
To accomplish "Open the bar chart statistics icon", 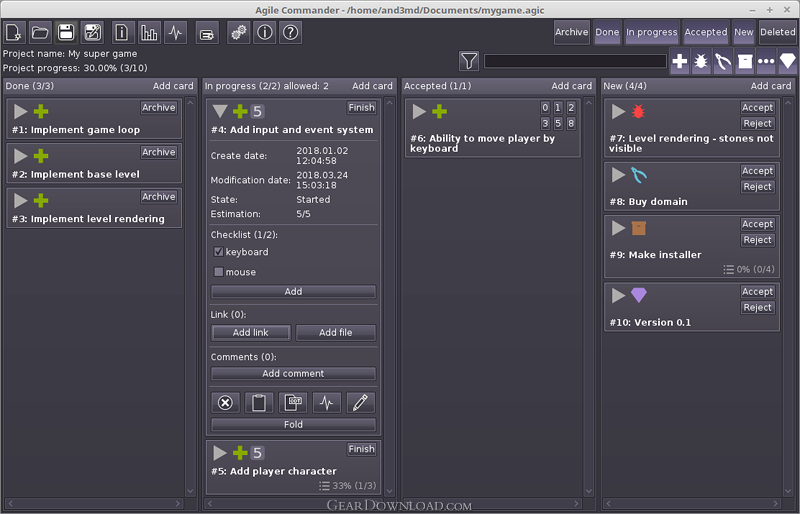I will [149, 33].
